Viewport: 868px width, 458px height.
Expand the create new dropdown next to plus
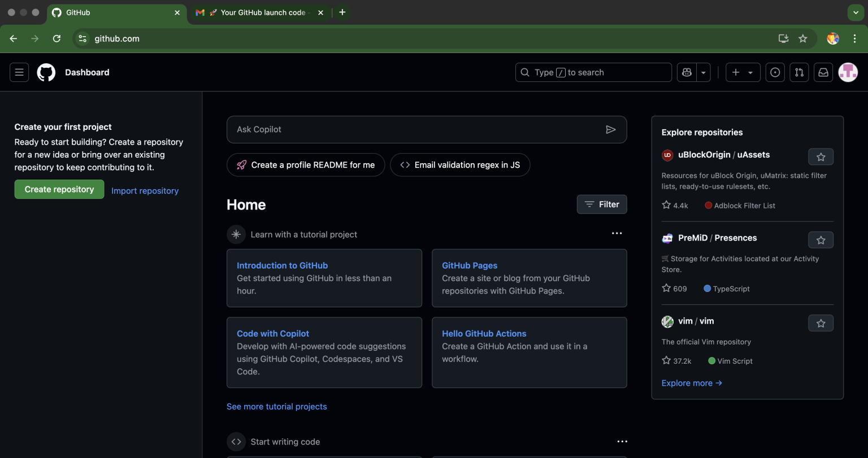click(x=749, y=72)
